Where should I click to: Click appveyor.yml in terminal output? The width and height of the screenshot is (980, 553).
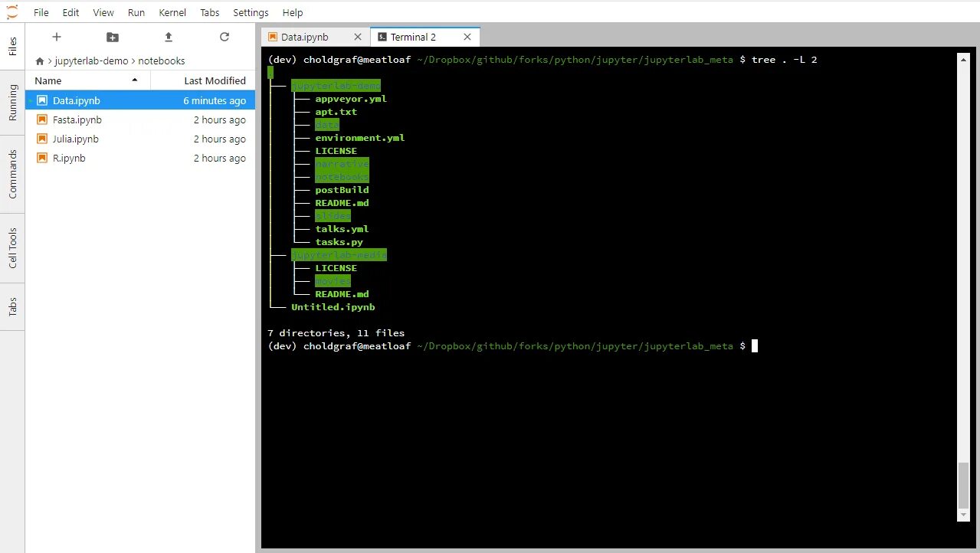pos(351,99)
